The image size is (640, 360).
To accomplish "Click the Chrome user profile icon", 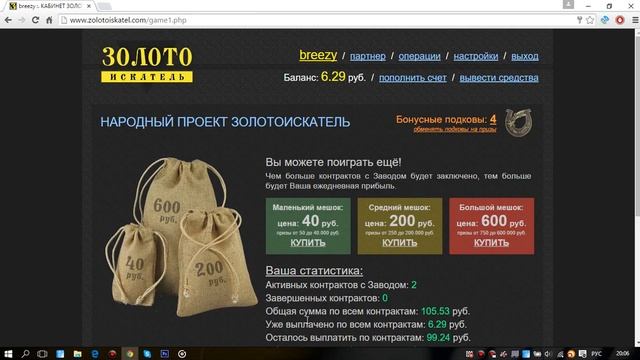I will (568, 4).
